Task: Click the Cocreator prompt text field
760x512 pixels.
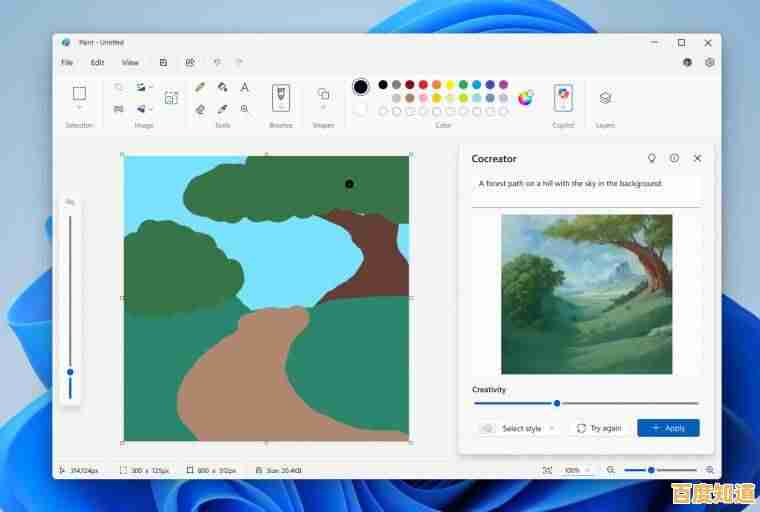Action: pyautogui.click(x=585, y=184)
